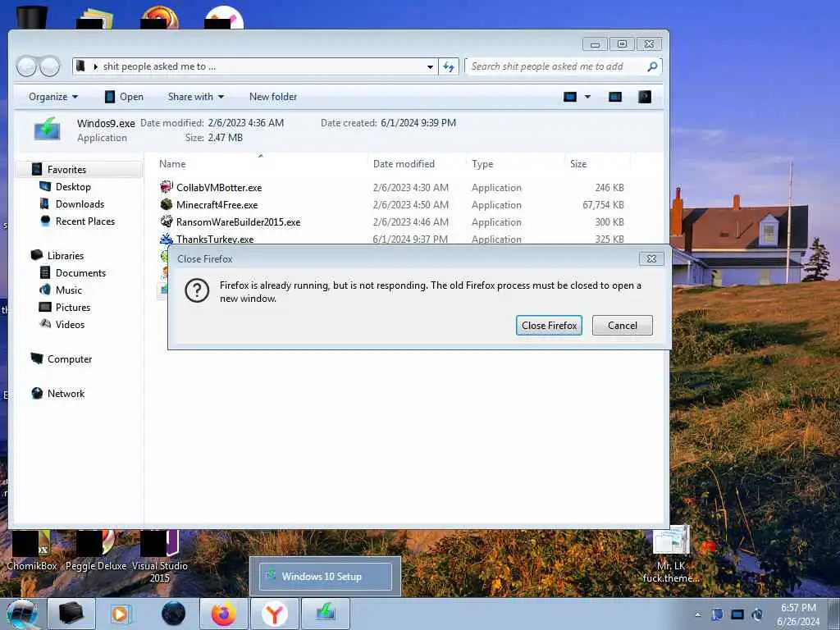Viewport: 840px width, 630px height.
Task: Open the Organize menu
Action: pyautogui.click(x=53, y=97)
